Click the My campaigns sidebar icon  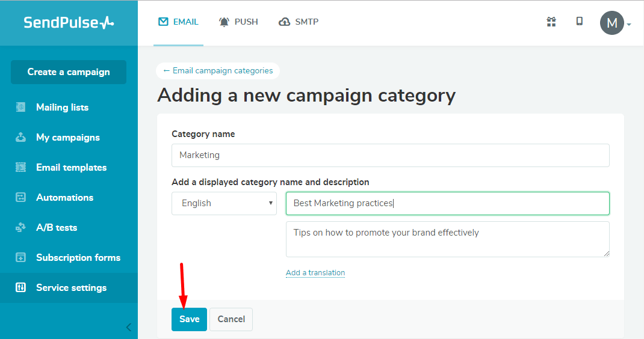[20, 137]
